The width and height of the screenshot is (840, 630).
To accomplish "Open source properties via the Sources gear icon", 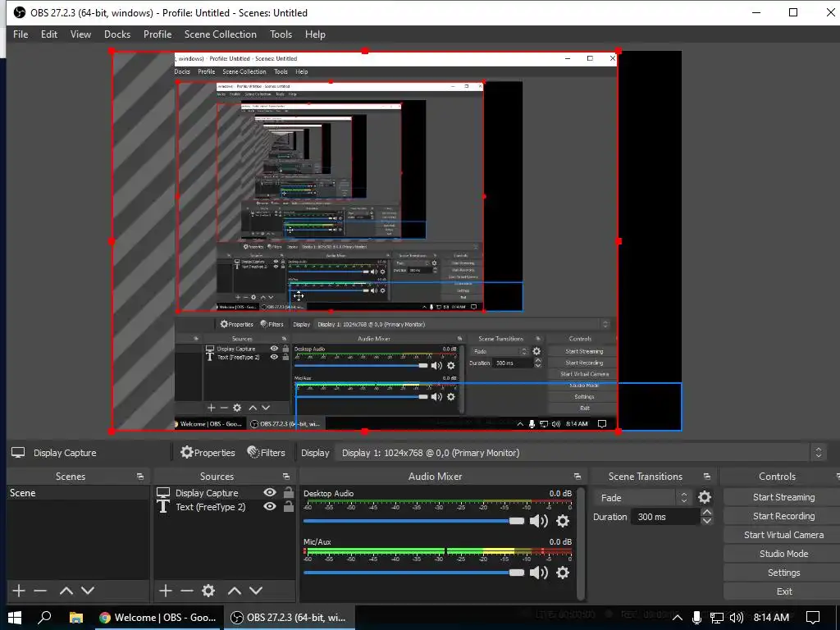I will tap(208, 591).
